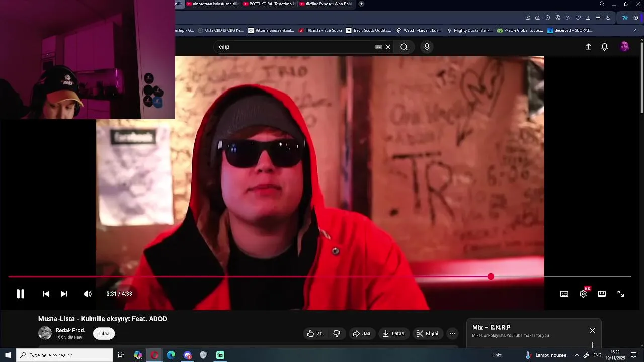644x362 pixels.
Task: Go to the previous video
Action: (46, 294)
